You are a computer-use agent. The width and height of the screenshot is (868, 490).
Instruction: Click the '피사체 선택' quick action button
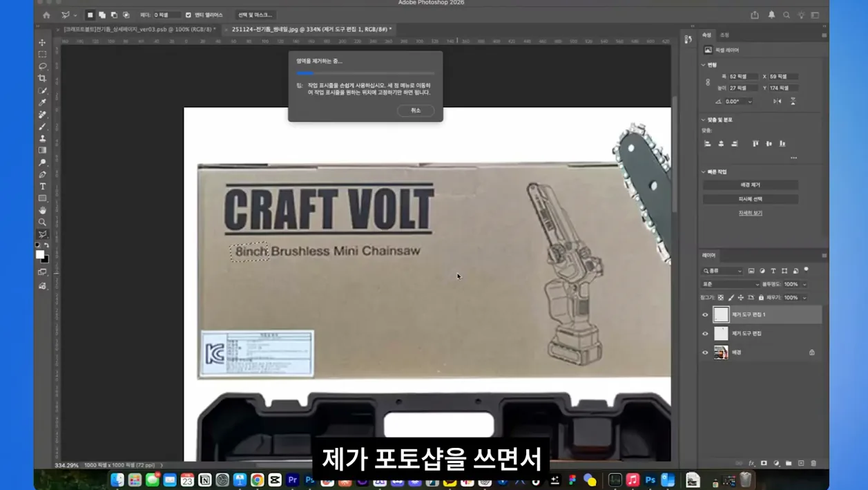click(751, 199)
